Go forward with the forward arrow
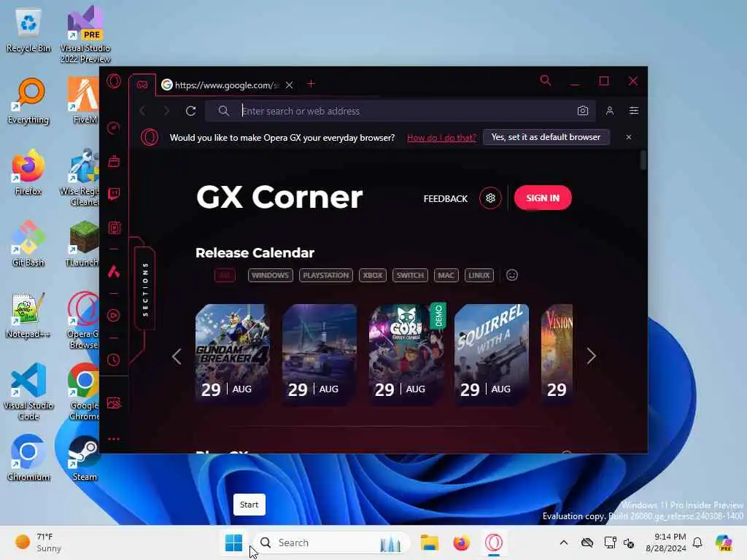This screenshot has width=747, height=560. pos(166,111)
